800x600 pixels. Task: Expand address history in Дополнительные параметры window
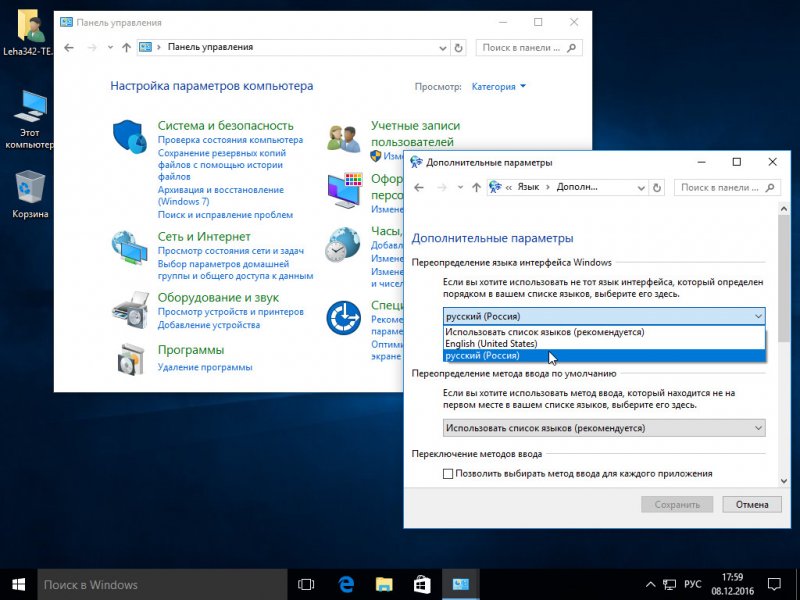pyautogui.click(x=641, y=188)
